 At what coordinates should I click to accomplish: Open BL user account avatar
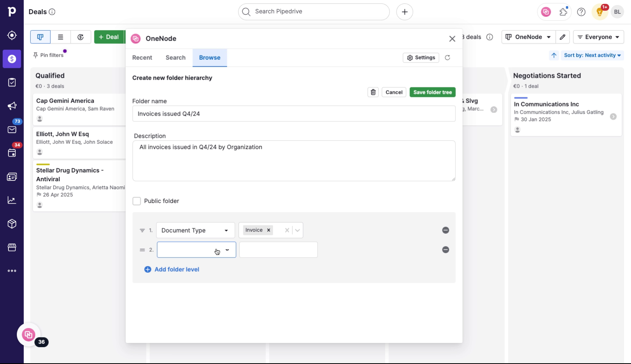tap(617, 12)
